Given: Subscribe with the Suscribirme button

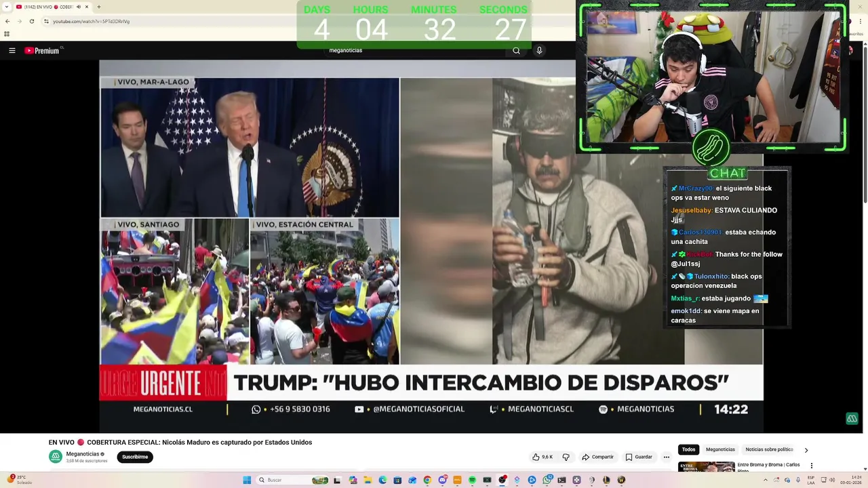Looking at the screenshot, I should point(135,457).
